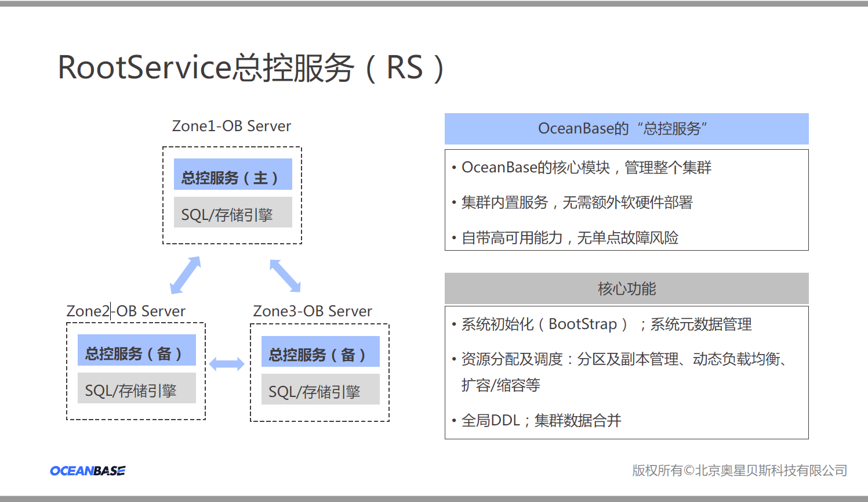Click the copyright text 版权所有©北京奥星贝斯科技有限公司
This screenshot has height=502, width=868.
[739, 471]
